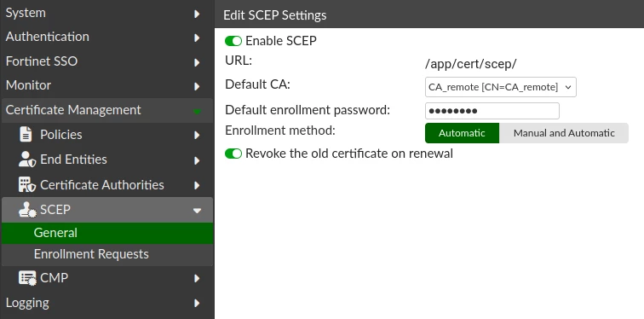The image size is (644, 319).
Task: Open the Policies section
Action: (107, 135)
